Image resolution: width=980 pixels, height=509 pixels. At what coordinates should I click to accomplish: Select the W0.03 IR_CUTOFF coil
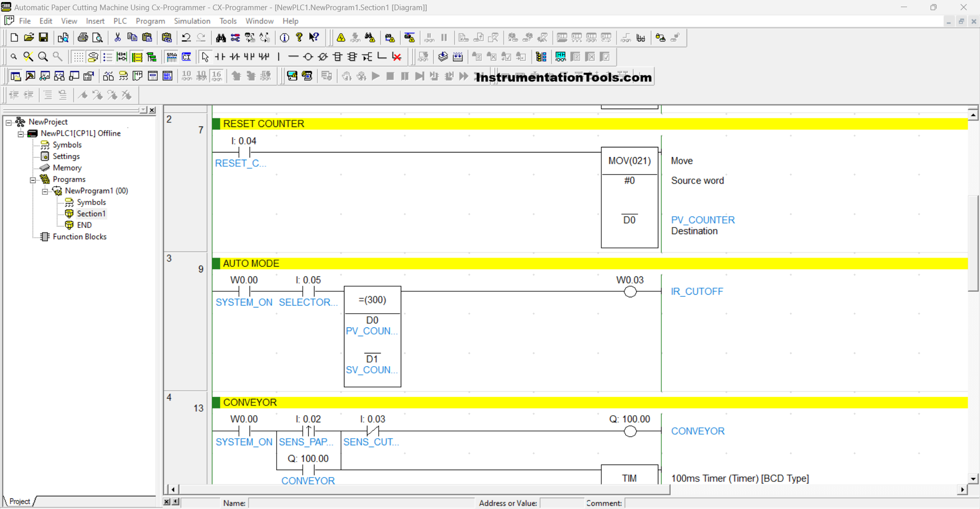630,292
